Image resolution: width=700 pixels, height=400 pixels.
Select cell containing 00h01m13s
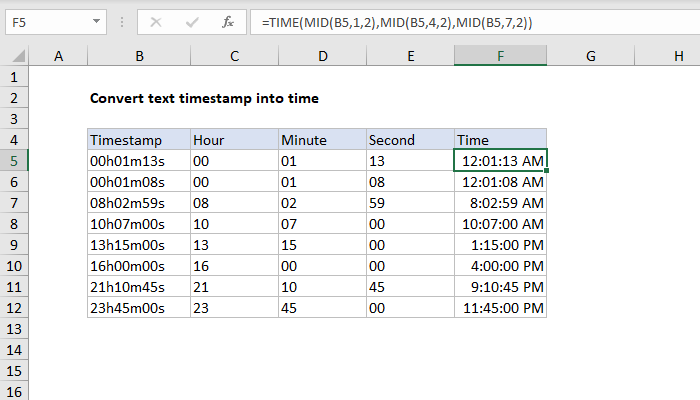point(139,161)
